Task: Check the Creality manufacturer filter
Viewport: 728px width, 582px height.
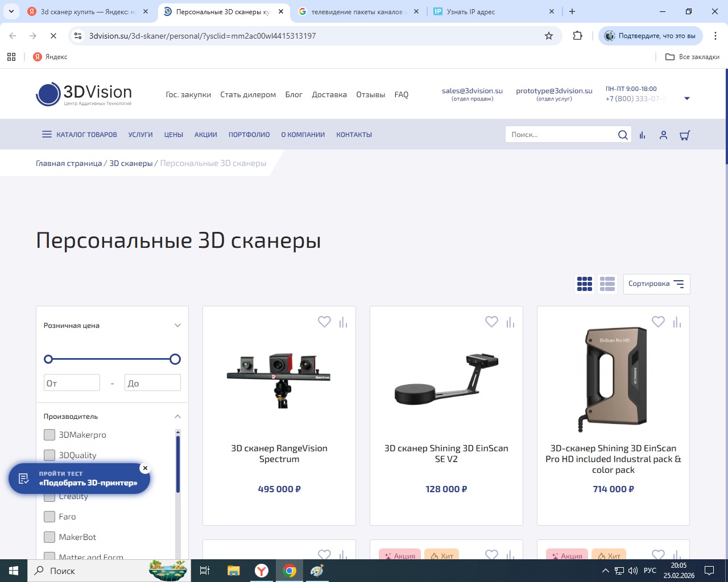Action: pos(49,496)
